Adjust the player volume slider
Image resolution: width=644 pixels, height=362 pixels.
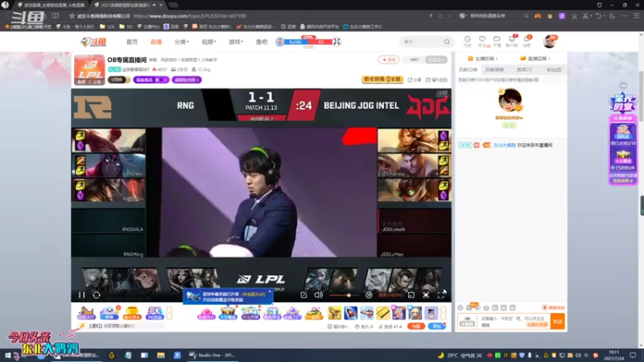tap(345, 295)
